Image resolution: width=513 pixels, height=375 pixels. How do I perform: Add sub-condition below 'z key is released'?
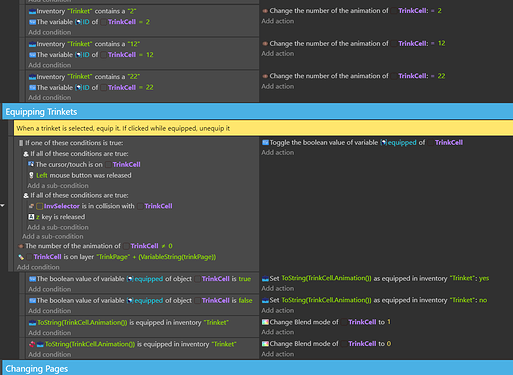58,227
